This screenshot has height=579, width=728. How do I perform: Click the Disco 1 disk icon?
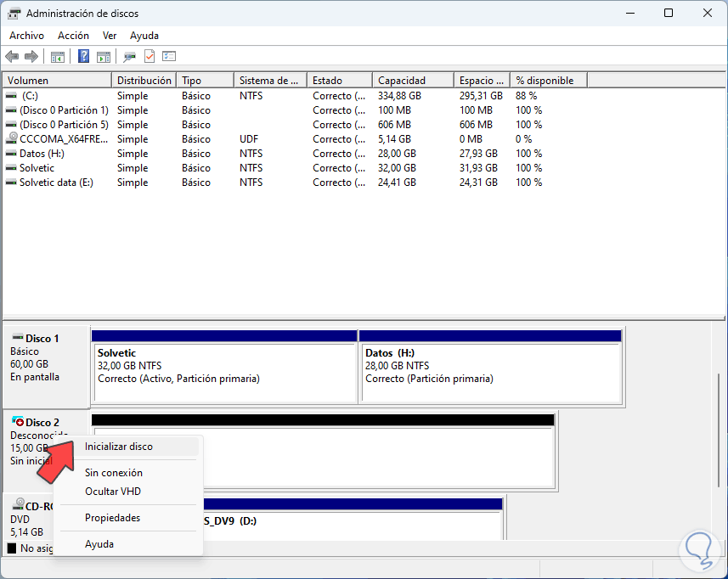18,337
